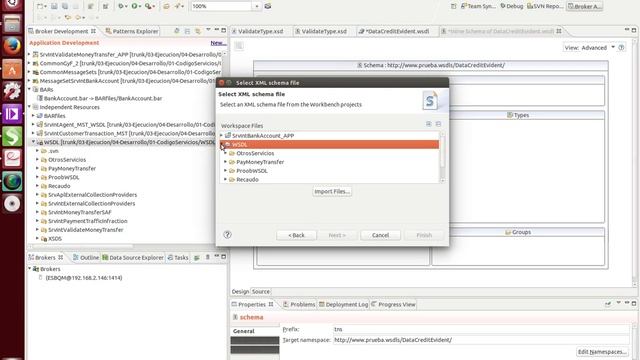The width and height of the screenshot is (640, 360).
Task: Click the External Tools toolbar icon
Action: click(149, 6)
